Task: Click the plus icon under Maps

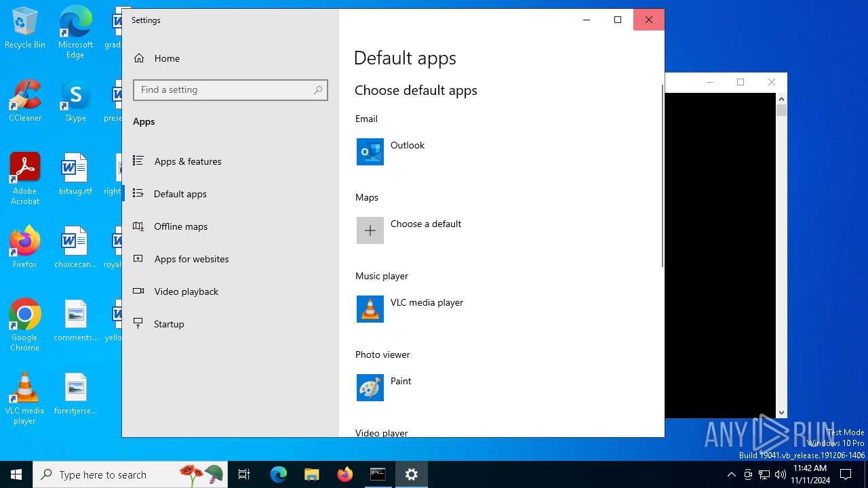Action: click(x=370, y=230)
